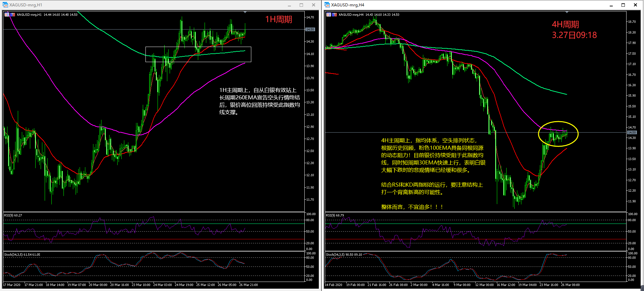Click the 'XAGUSD-mrg,H4' window title text

point(348,5)
